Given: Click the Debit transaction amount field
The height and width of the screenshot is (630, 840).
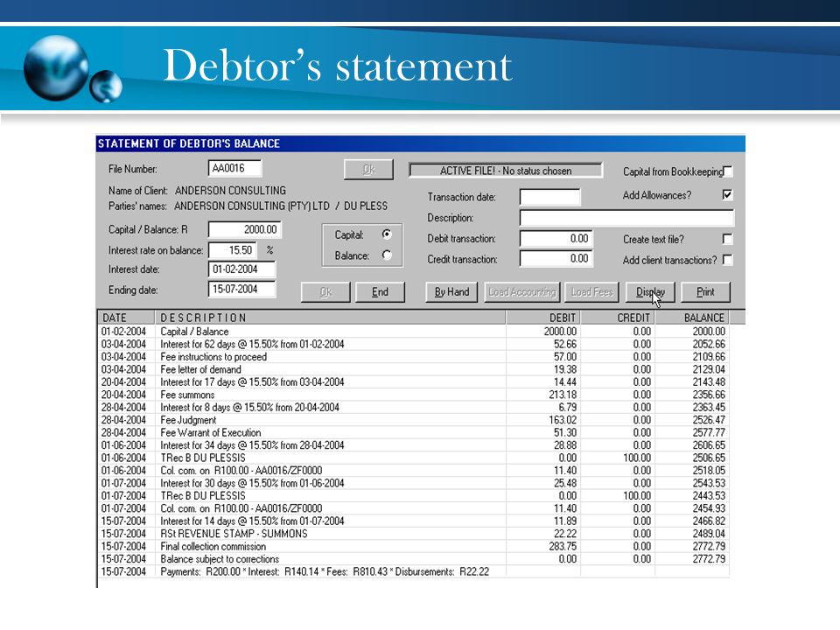Looking at the screenshot, I should (556, 238).
